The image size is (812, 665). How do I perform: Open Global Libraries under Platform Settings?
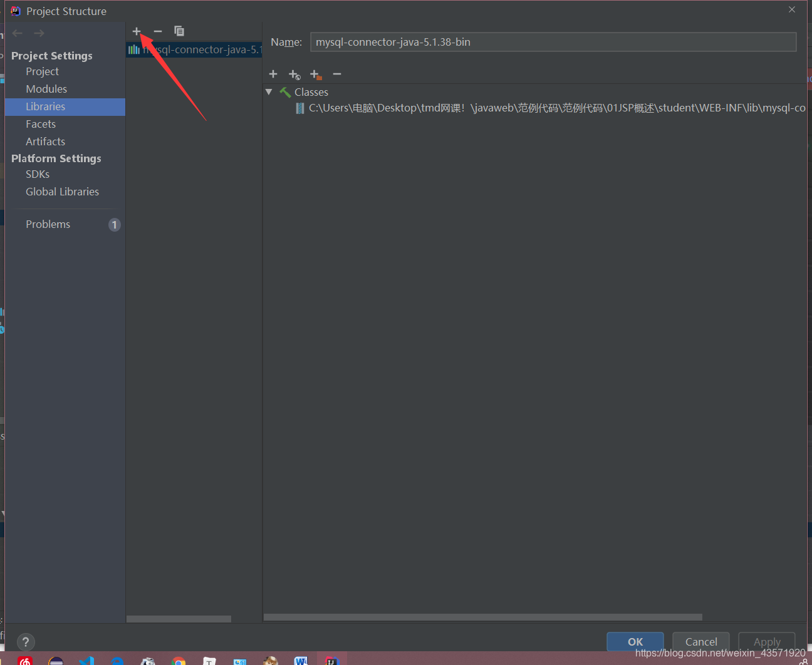click(x=62, y=192)
